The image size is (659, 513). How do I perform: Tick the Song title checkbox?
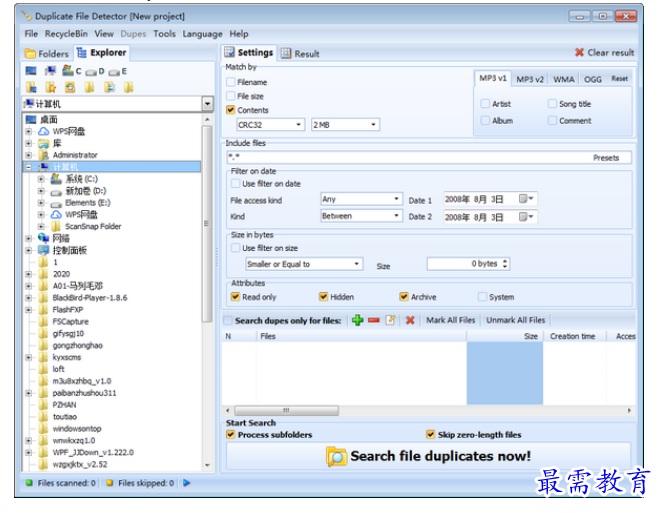(553, 104)
